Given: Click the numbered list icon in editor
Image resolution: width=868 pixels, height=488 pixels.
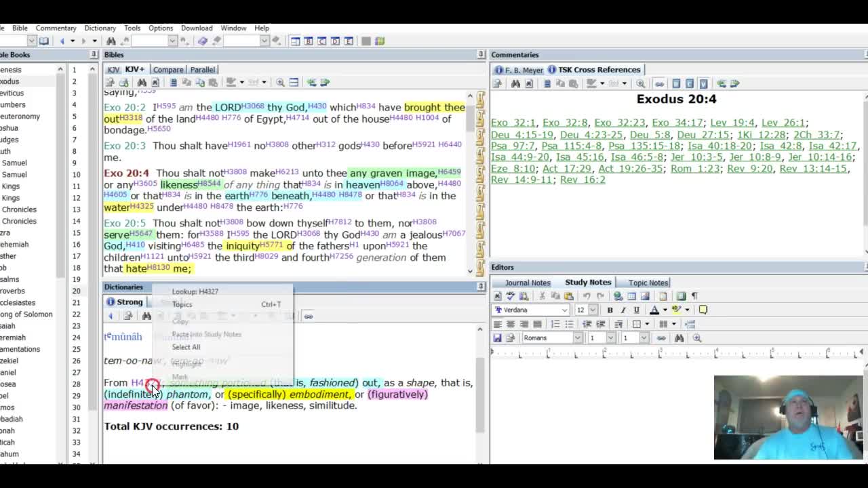Looking at the screenshot, I should [555, 324].
